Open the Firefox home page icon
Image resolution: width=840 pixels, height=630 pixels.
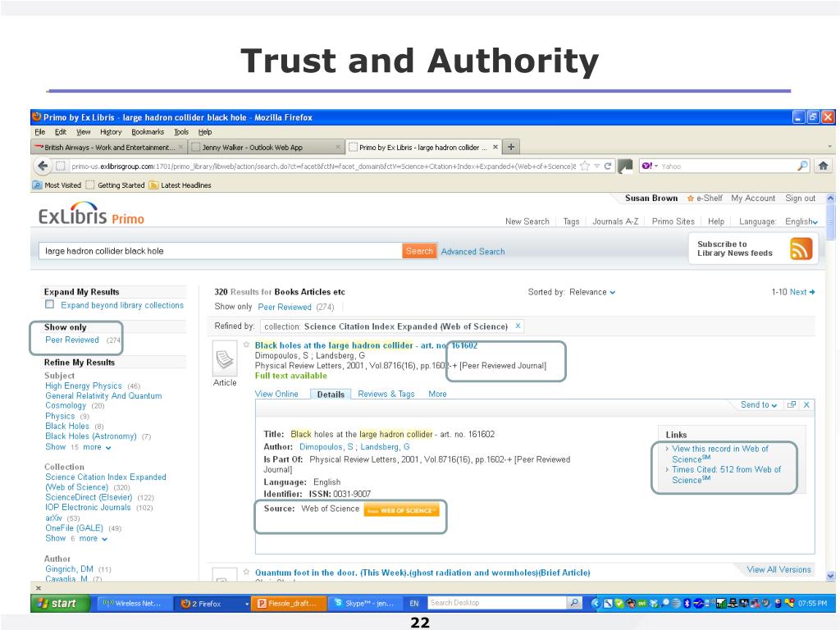824,166
